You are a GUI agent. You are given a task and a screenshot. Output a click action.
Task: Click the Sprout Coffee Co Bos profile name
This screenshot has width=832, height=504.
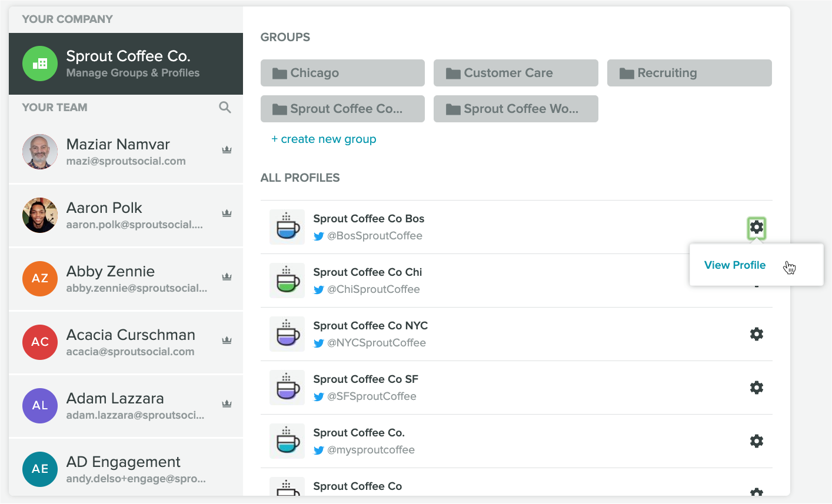[369, 219]
